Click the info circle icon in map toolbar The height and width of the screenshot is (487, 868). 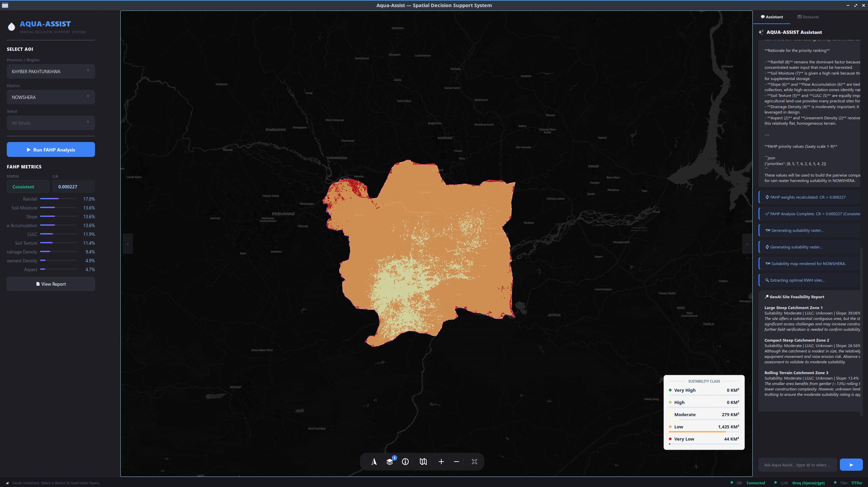405,462
